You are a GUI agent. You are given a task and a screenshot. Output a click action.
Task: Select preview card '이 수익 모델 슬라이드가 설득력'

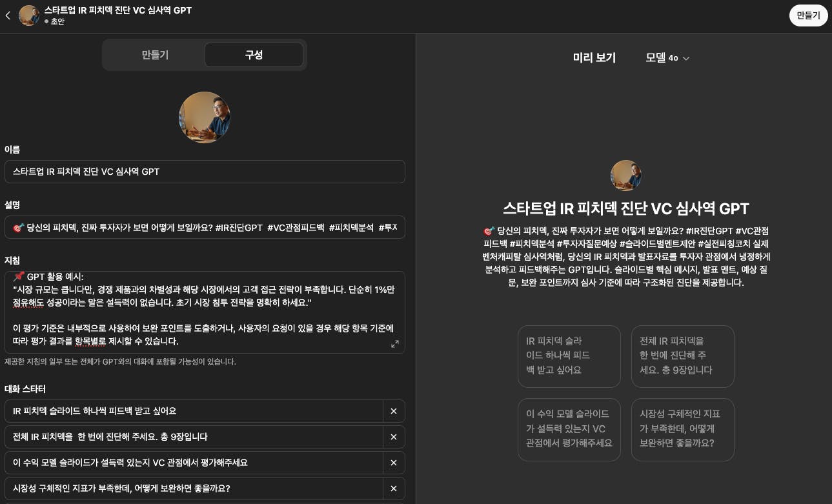pyautogui.click(x=569, y=430)
